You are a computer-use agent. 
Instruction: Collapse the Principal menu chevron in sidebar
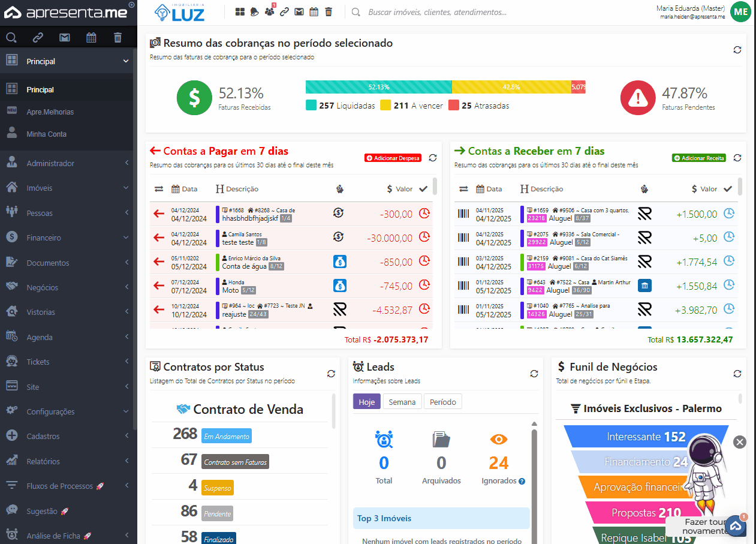point(126,61)
